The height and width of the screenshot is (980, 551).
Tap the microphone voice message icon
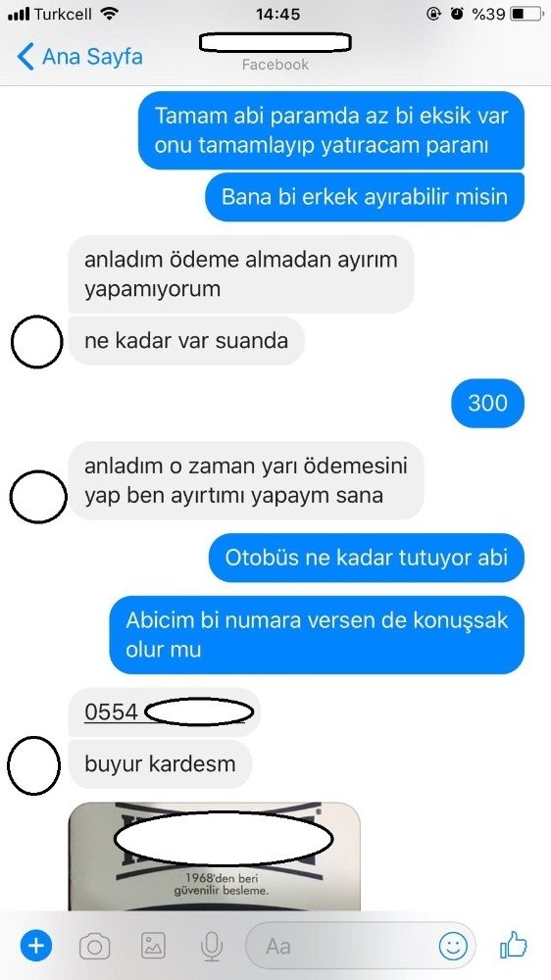212,947
